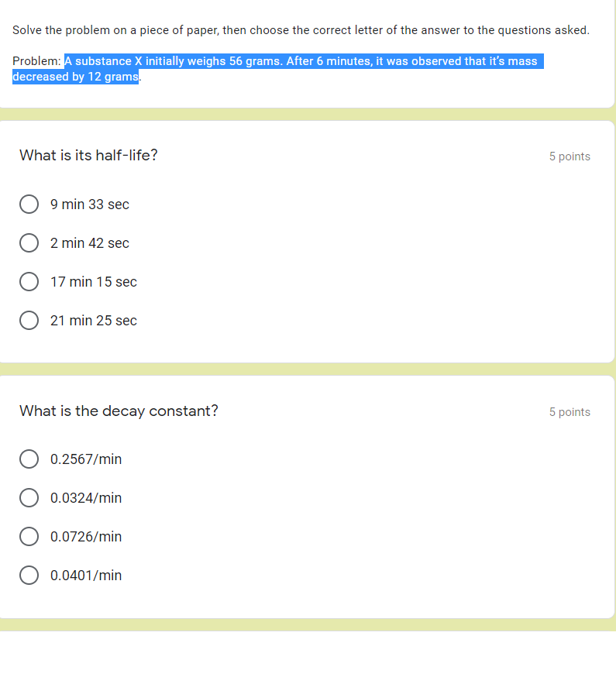Select the "21 min 25 sec" answer option

click(x=93, y=320)
